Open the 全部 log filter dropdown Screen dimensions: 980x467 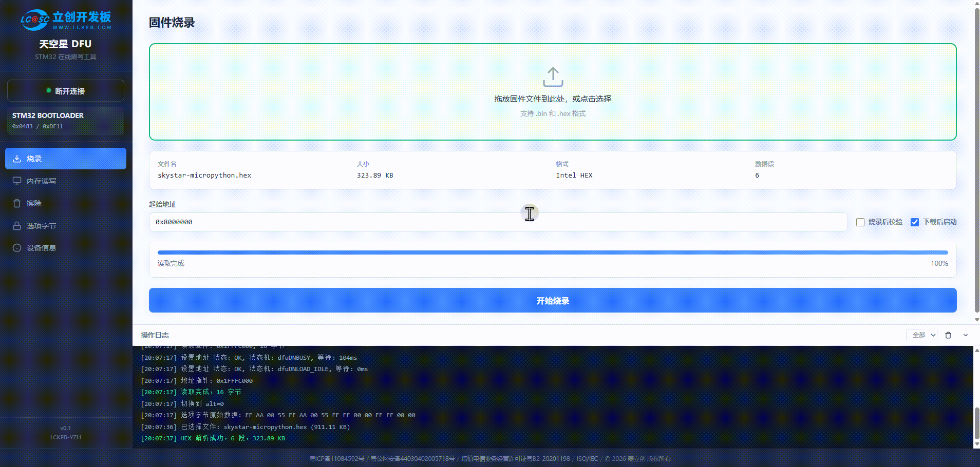click(922, 335)
